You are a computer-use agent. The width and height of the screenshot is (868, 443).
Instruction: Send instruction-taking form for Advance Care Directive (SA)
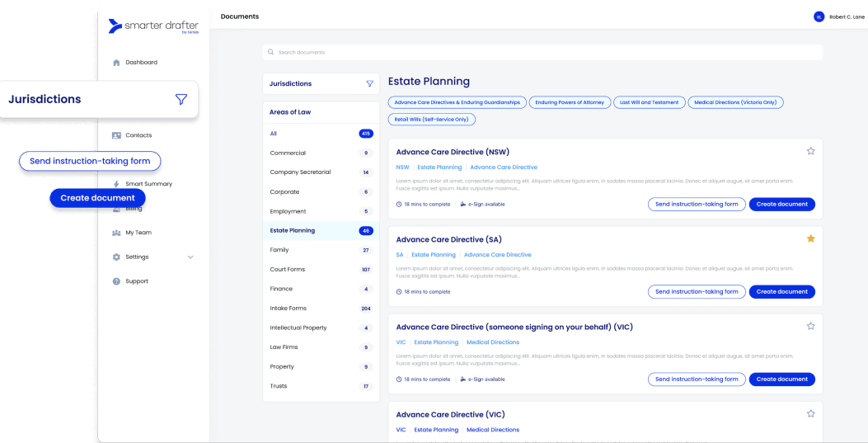pyautogui.click(x=696, y=292)
